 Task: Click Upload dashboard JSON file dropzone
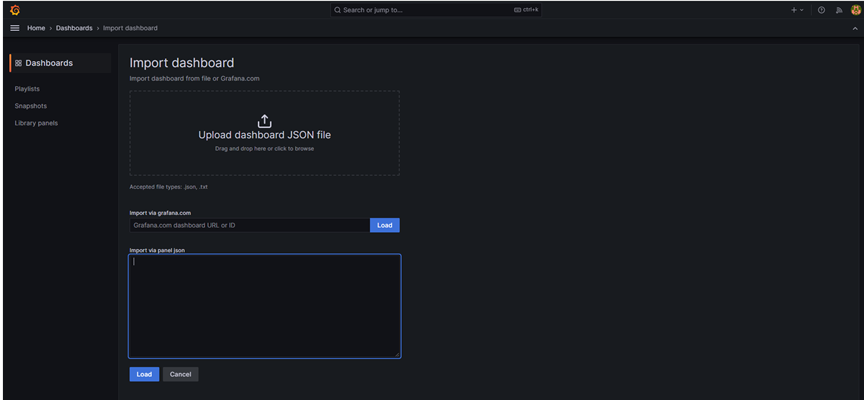[264, 133]
